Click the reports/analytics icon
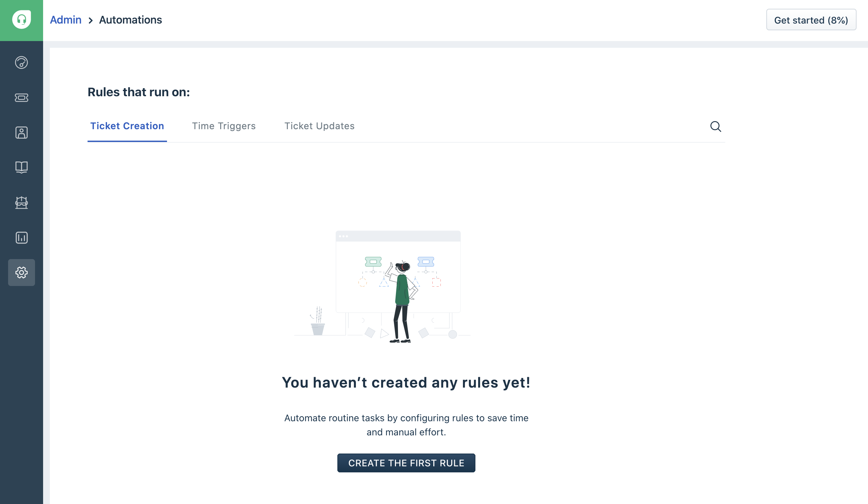This screenshot has height=504, width=868. coord(21,237)
